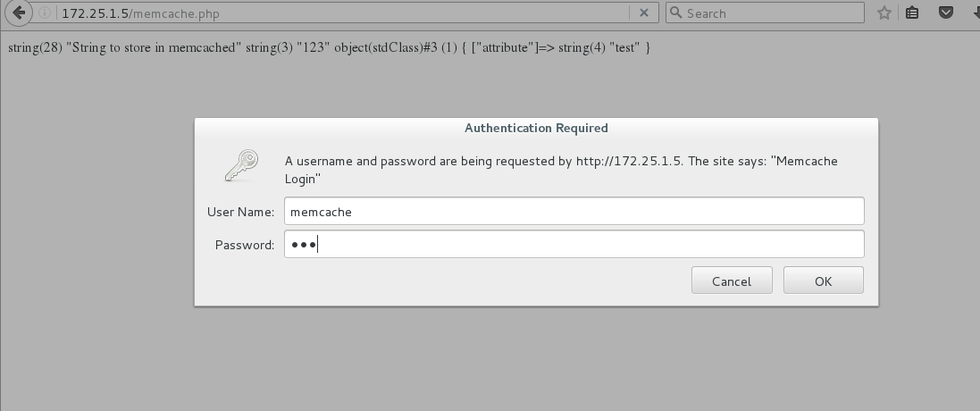Click the browser Back arrow button

[x=19, y=13]
